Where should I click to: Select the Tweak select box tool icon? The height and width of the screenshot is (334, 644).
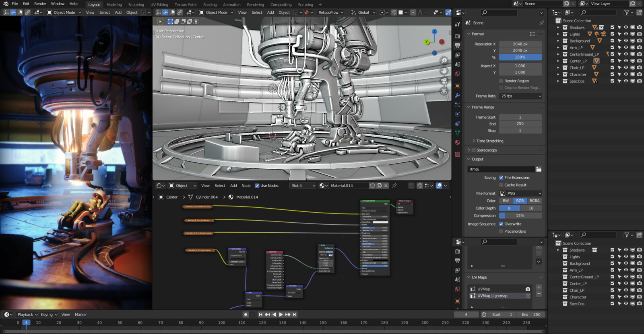click(160, 21)
